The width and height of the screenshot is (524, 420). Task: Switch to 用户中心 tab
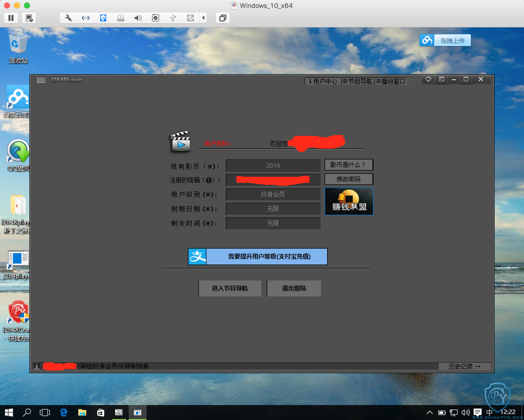[323, 81]
